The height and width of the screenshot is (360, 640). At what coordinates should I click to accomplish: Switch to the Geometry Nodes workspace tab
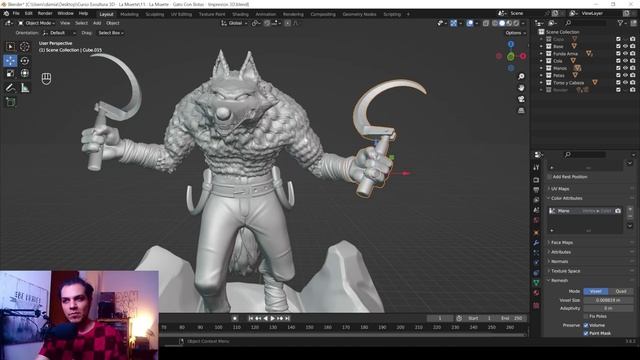[x=359, y=14]
